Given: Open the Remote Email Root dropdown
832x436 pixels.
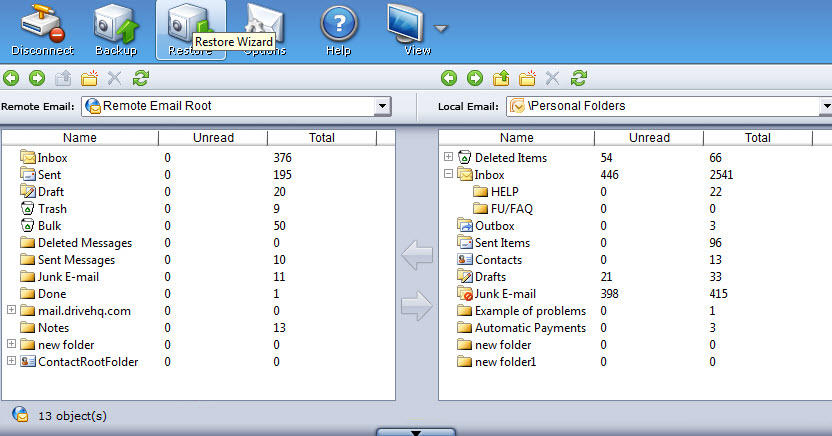Looking at the screenshot, I should coord(382,105).
